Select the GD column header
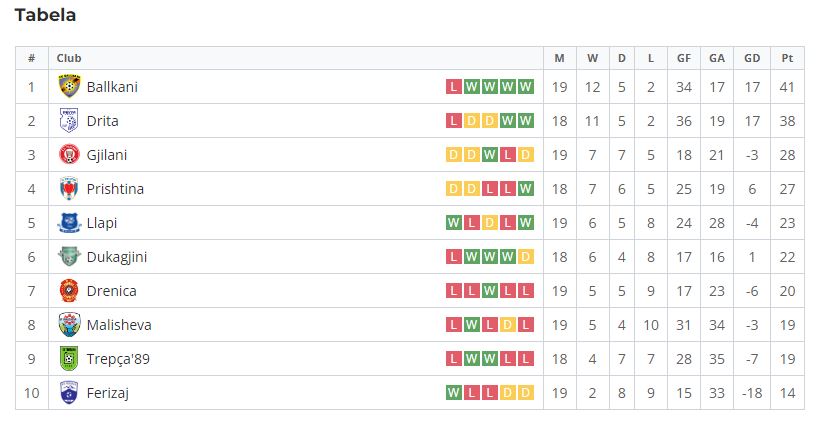This screenshot has height=437, width=832. pos(752,58)
